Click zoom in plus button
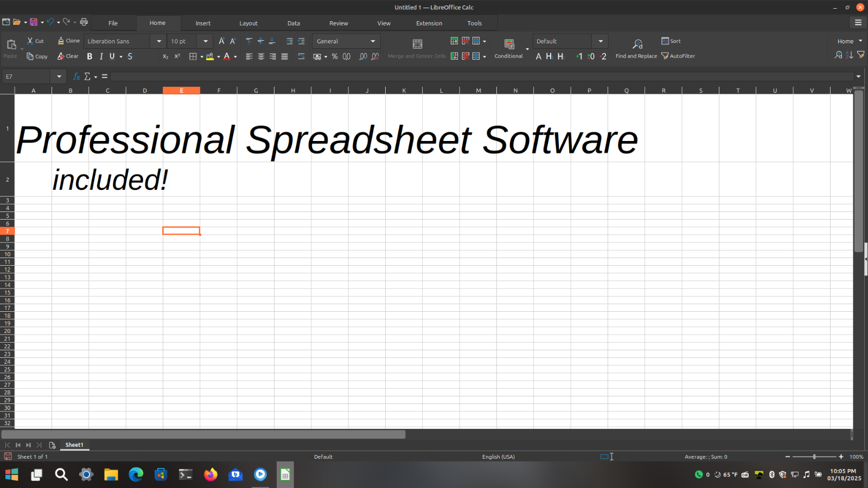Screen dimensions: 868x488 click(841, 457)
